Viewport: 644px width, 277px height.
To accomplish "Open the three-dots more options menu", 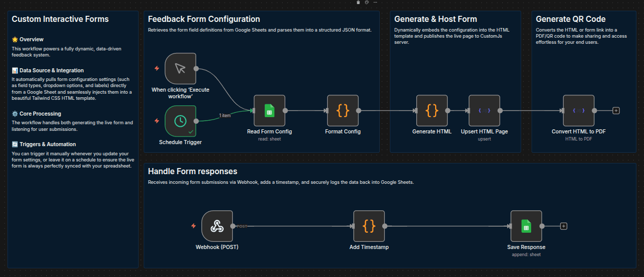I will click(x=375, y=3).
